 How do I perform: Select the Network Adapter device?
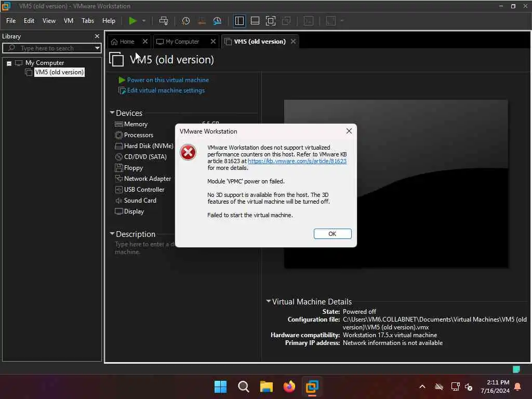point(147,179)
